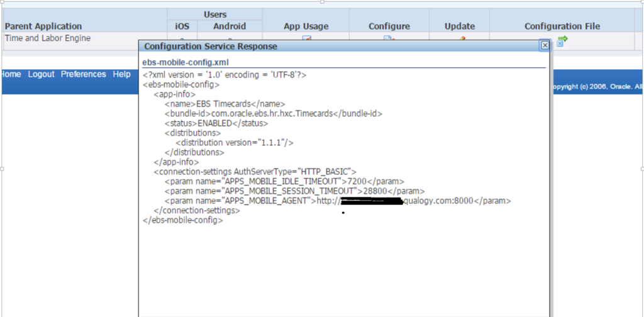
Task: Click the Oracle copyright footer text
Action: point(596,87)
